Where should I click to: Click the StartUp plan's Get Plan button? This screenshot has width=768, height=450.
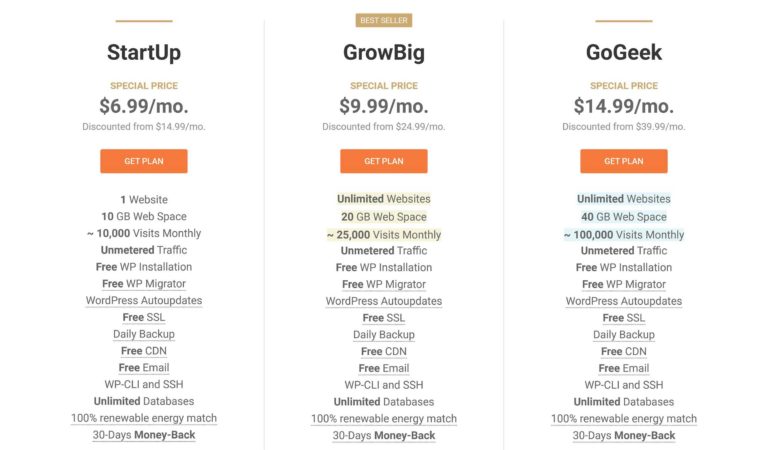pos(143,161)
